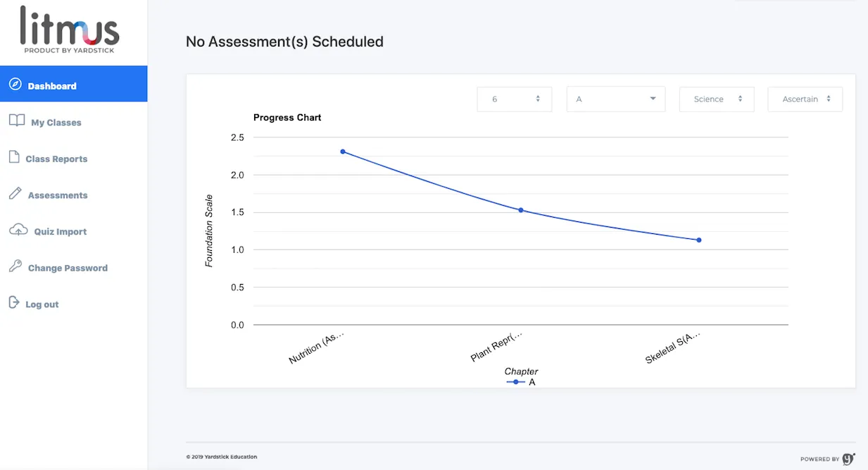Open the Ascertain dropdown
Image resolution: width=868 pixels, height=470 pixels.
click(x=805, y=99)
